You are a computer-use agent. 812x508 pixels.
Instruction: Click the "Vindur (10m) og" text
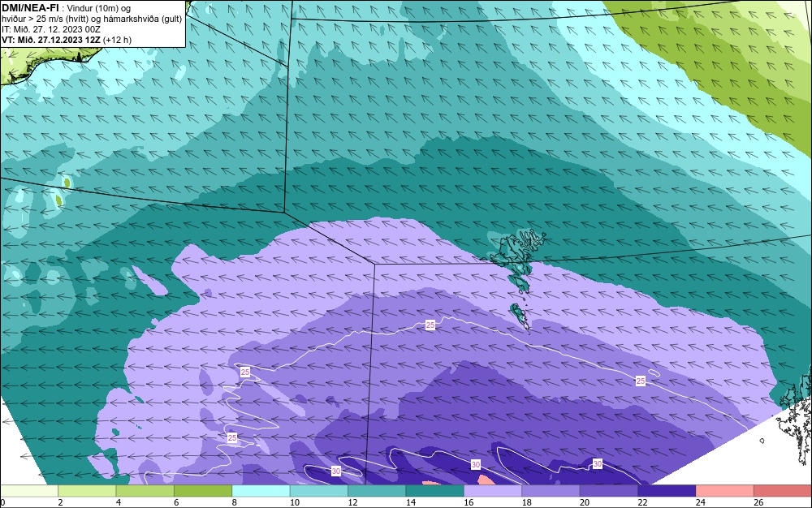(x=99, y=8)
